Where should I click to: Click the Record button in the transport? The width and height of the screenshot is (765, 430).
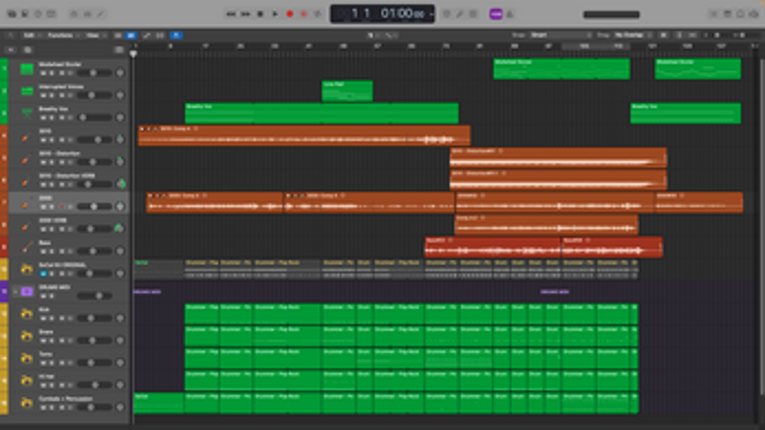[290, 14]
